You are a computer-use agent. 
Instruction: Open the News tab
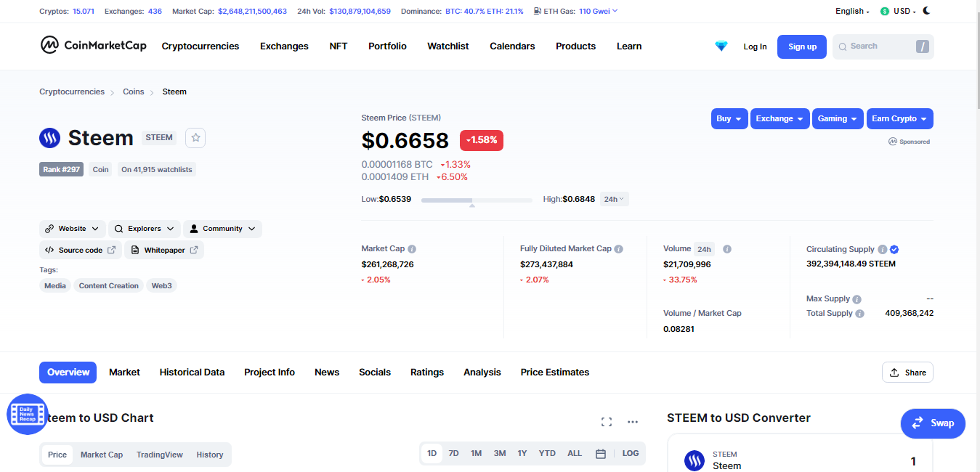coord(327,372)
